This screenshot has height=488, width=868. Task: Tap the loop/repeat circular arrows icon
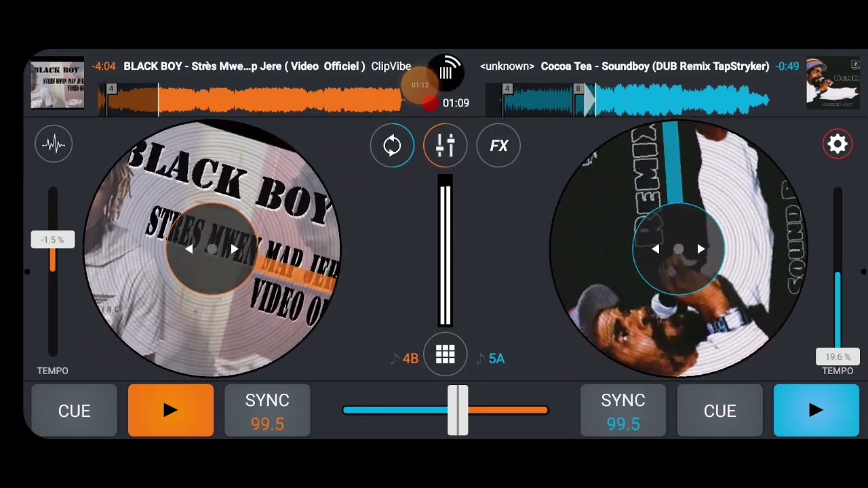(392, 145)
